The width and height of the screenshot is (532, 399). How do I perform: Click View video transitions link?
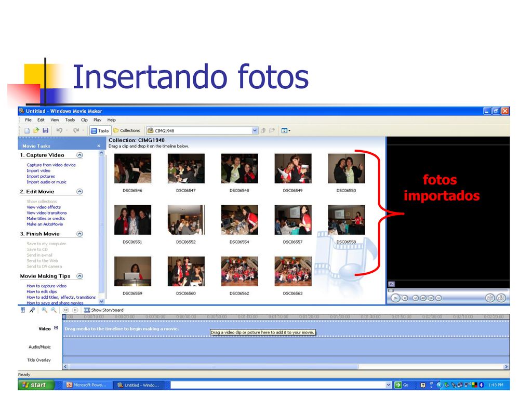47,213
